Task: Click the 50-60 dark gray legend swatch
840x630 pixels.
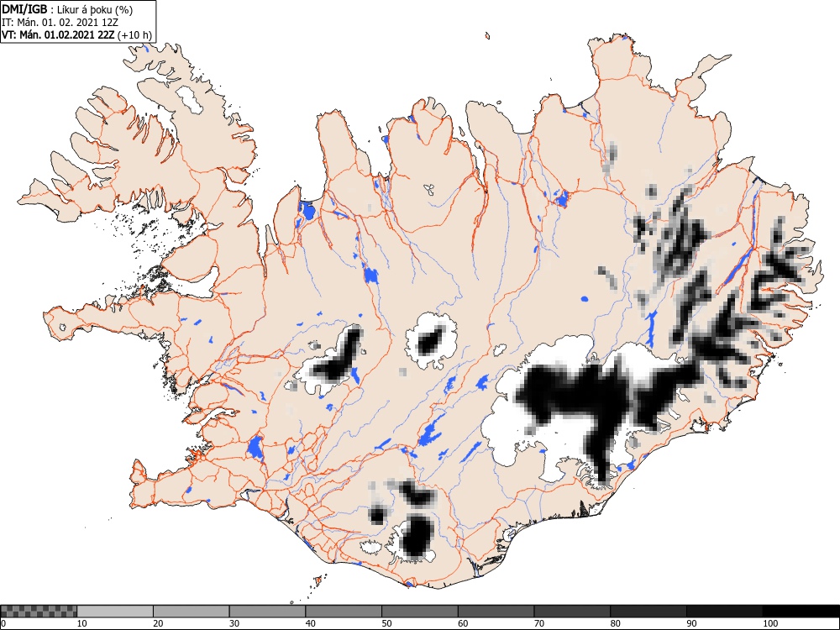Action: 419,612
